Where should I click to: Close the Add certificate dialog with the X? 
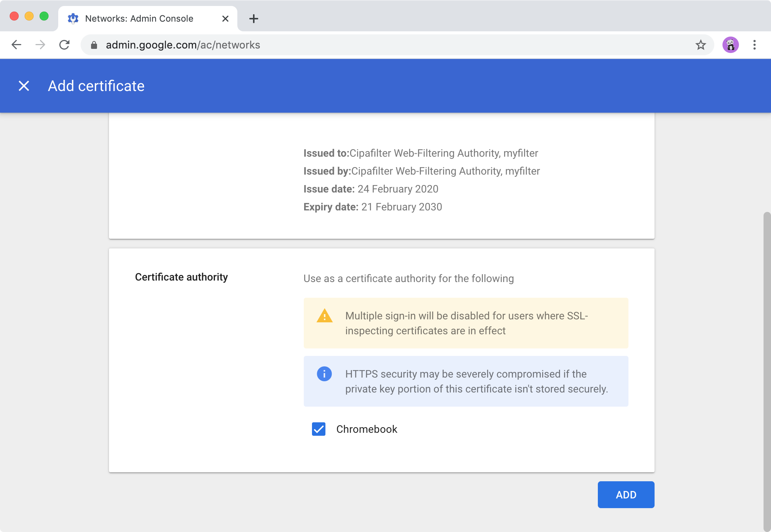click(24, 86)
